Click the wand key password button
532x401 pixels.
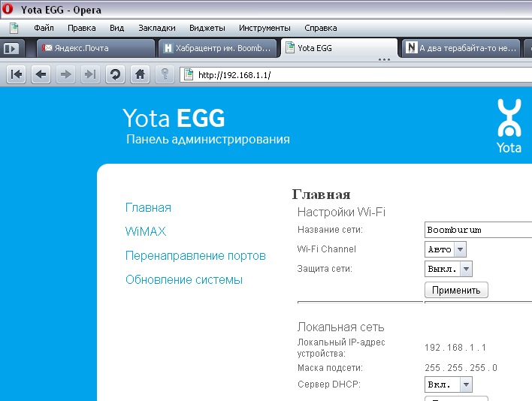click(x=165, y=74)
